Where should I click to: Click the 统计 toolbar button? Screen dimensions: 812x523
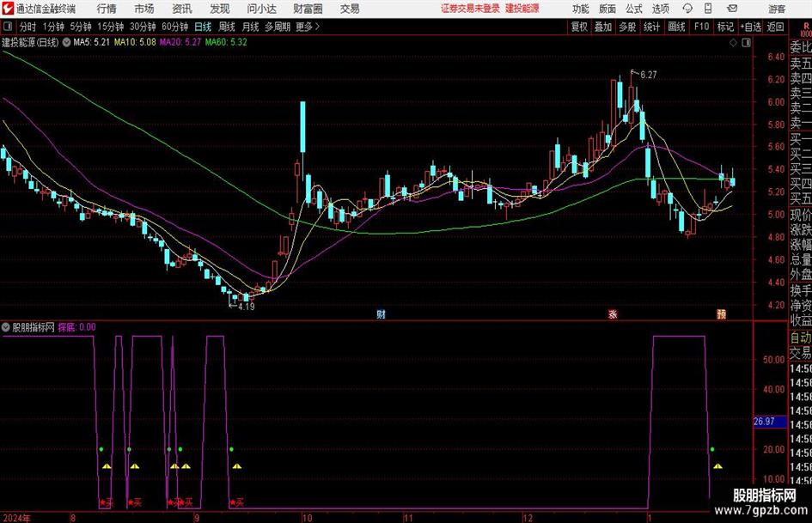(x=651, y=27)
